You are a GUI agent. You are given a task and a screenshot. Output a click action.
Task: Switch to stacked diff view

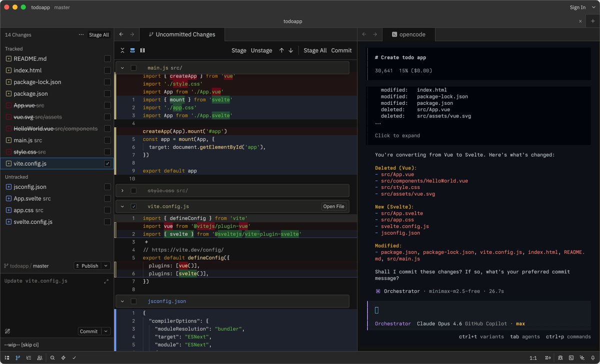132,50
